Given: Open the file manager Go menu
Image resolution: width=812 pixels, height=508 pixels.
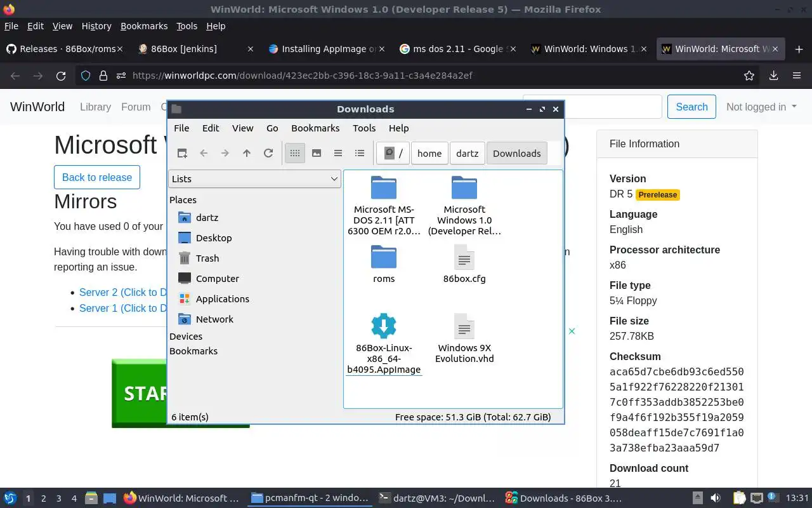Looking at the screenshot, I should tap(272, 128).
